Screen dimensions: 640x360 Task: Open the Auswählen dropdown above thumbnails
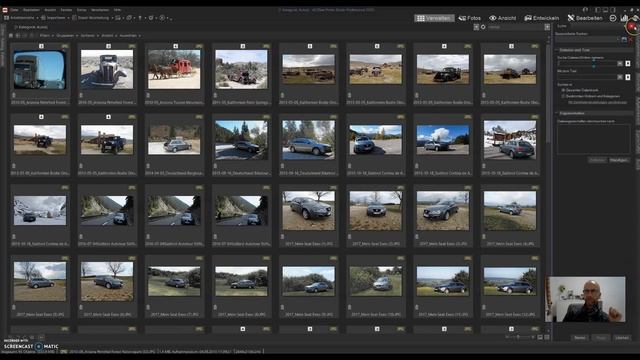point(130,36)
